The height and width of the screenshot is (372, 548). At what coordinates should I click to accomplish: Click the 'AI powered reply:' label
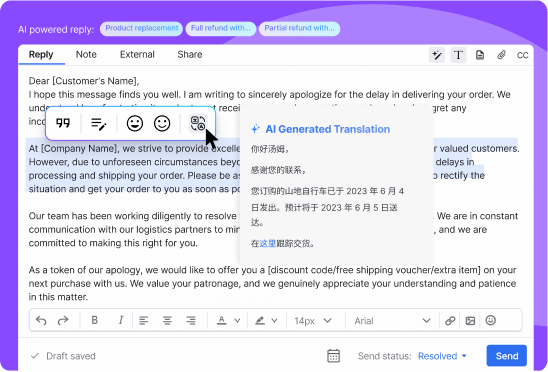pos(56,30)
